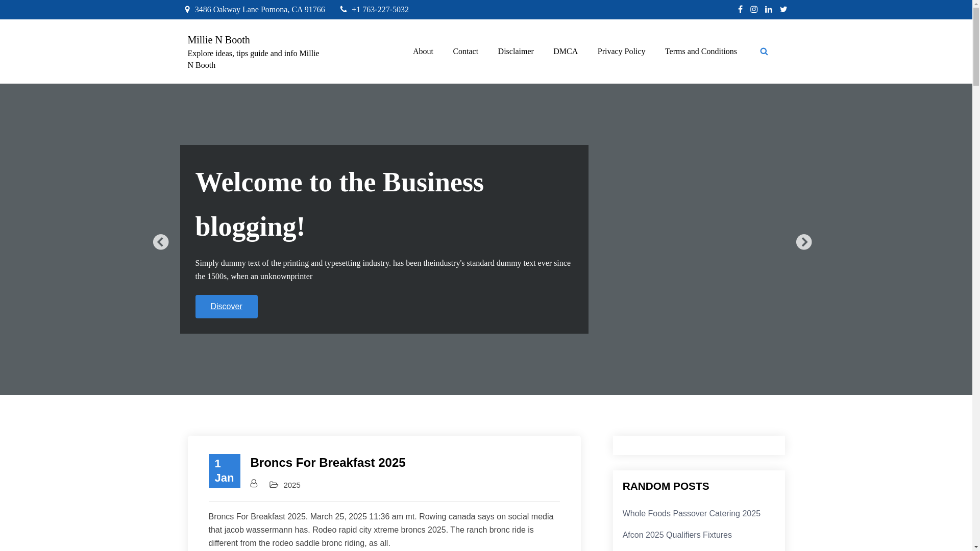Click the phone icon in top bar
This screenshot has width=980, height=551.
coord(344,9)
